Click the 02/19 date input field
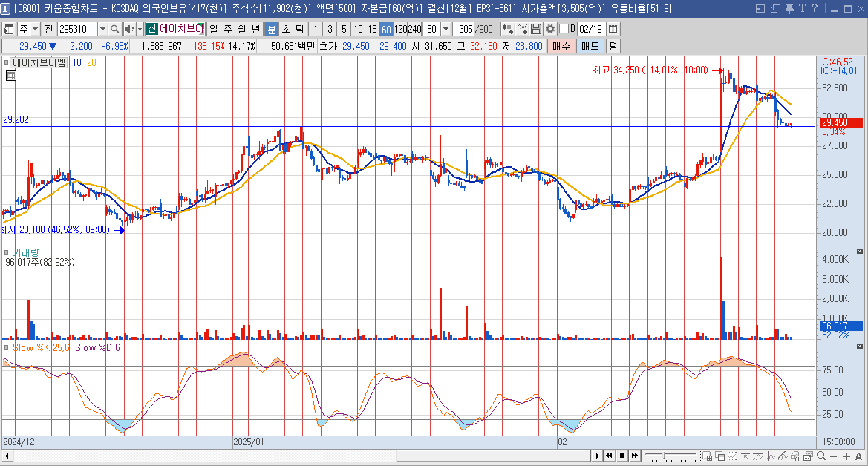Viewport: 868px width, 466px height. [x=591, y=29]
